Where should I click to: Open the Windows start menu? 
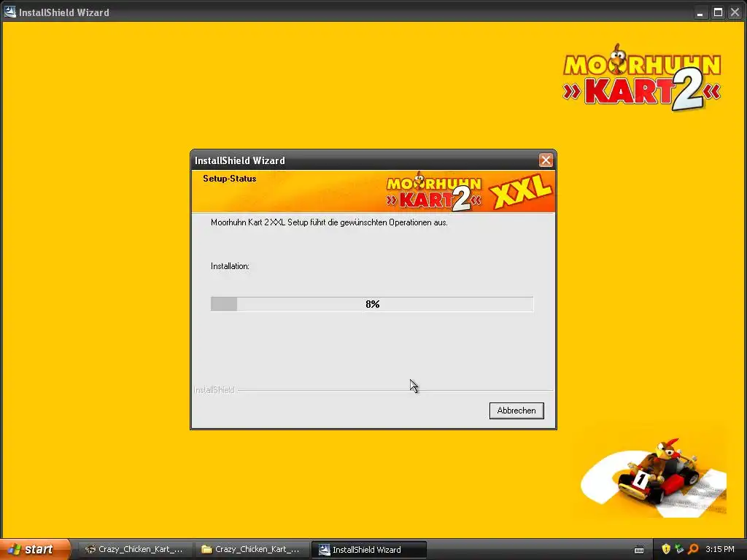pyautogui.click(x=34, y=549)
